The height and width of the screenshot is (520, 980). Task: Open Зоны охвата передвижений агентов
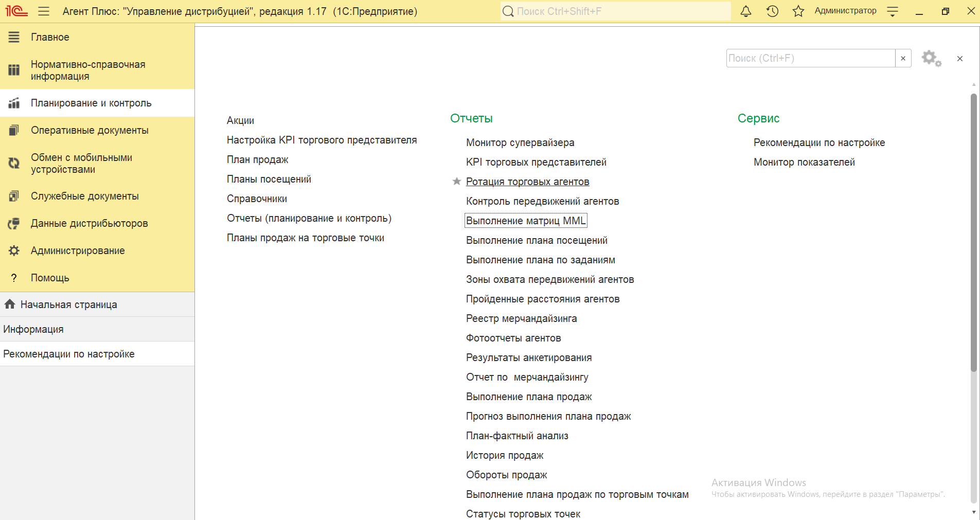[550, 279]
